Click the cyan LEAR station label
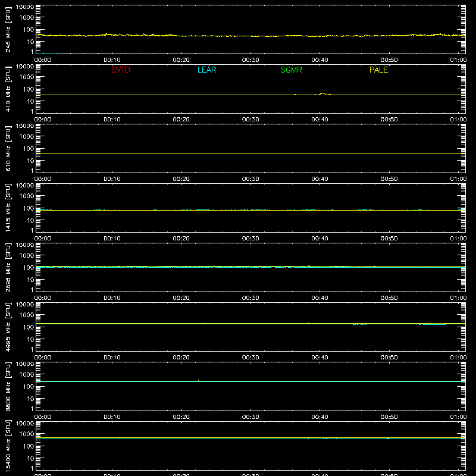Viewport: 476px width, 476px height. point(206,70)
